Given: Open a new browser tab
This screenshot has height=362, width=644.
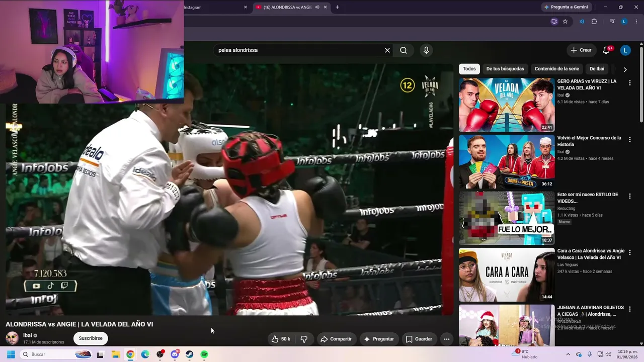Looking at the screenshot, I should 337,7.
